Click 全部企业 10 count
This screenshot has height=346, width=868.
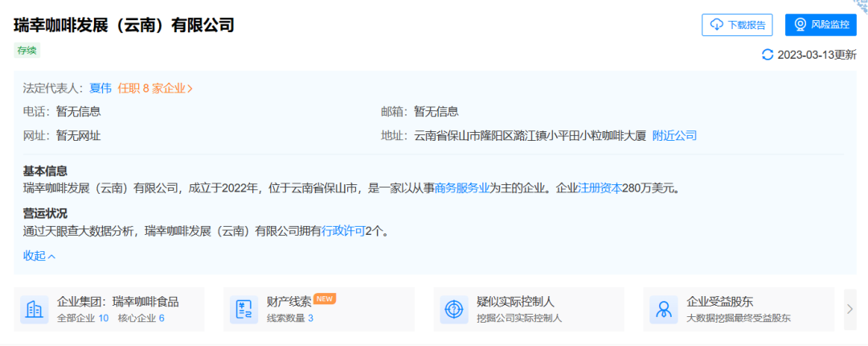83,319
